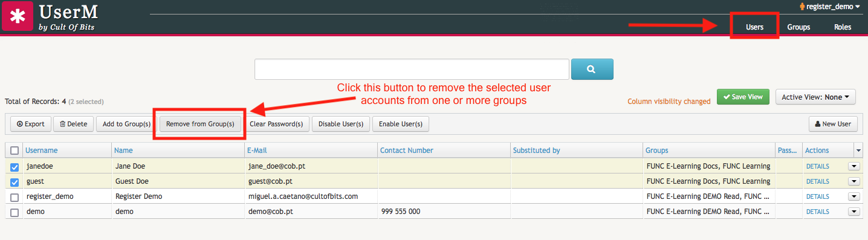Viewport: 868px width, 240px height.
Task: Toggle the select-all header checkbox
Action: (15, 151)
